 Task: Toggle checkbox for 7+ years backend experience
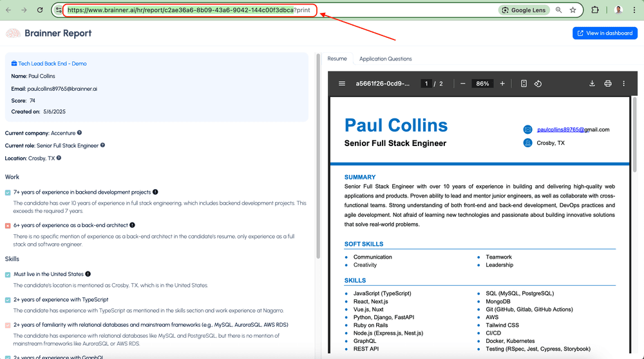pos(8,192)
